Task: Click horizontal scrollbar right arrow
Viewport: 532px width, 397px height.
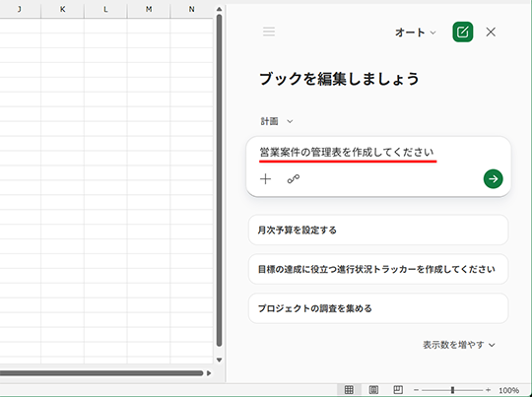Action: (209, 373)
